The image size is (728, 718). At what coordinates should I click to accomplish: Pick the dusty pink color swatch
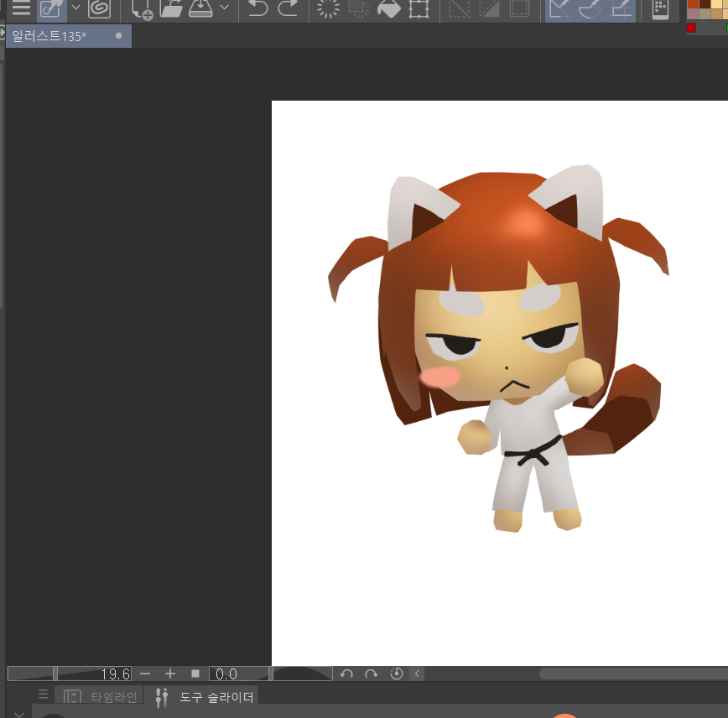point(693,14)
